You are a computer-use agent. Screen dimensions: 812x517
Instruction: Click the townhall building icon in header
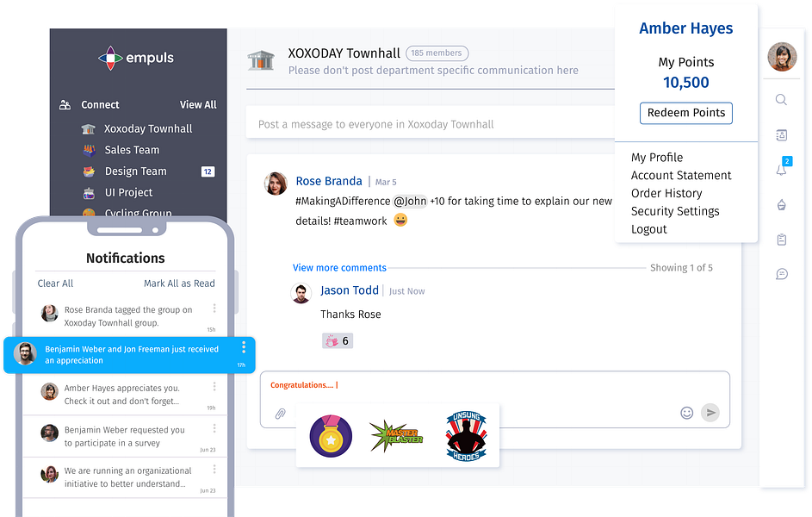[x=261, y=60]
